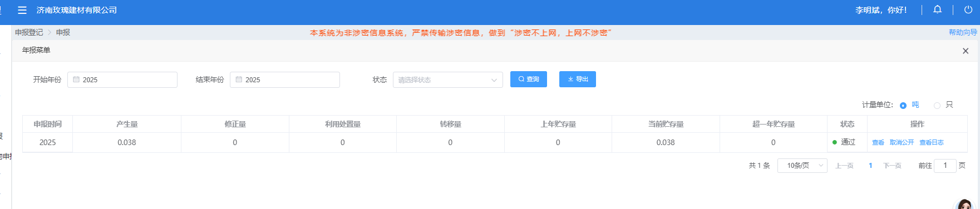This screenshot has height=209, width=980.
Task: Click the 共 1 条 total count
Action: click(759, 166)
